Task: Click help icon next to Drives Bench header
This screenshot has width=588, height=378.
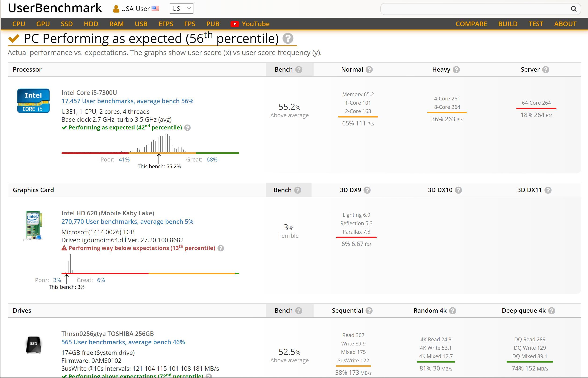Action: pyautogui.click(x=299, y=311)
